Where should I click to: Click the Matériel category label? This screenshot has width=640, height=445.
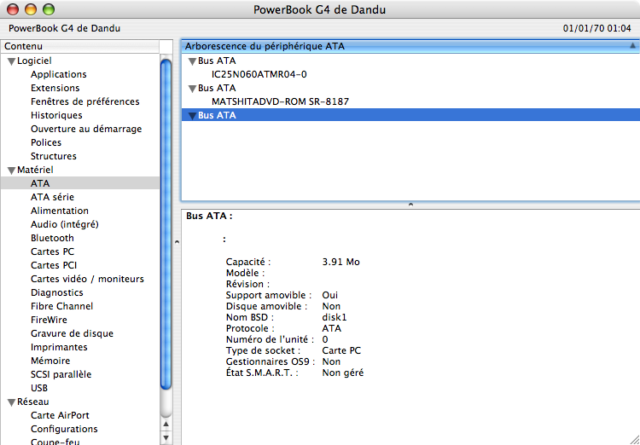pos(35,170)
